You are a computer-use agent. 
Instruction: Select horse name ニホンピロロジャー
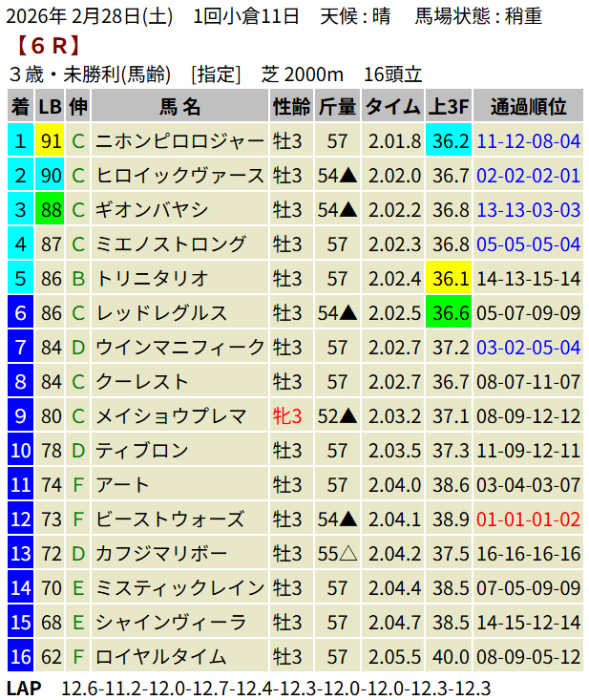click(179, 141)
